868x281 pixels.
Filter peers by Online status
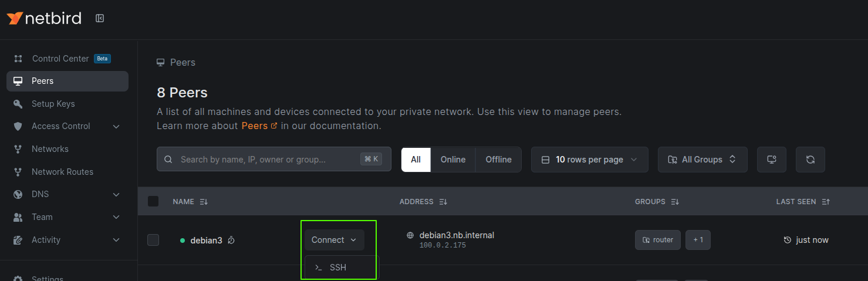(x=453, y=160)
